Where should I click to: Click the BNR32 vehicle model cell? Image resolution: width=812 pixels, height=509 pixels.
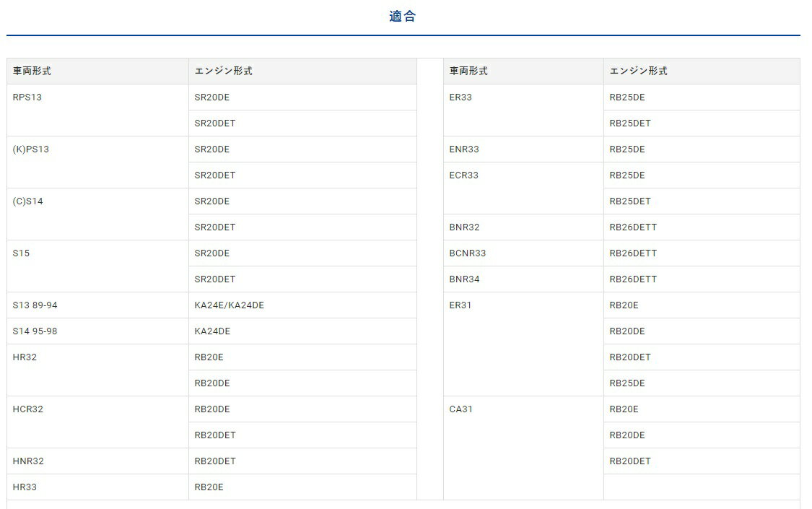(x=464, y=227)
